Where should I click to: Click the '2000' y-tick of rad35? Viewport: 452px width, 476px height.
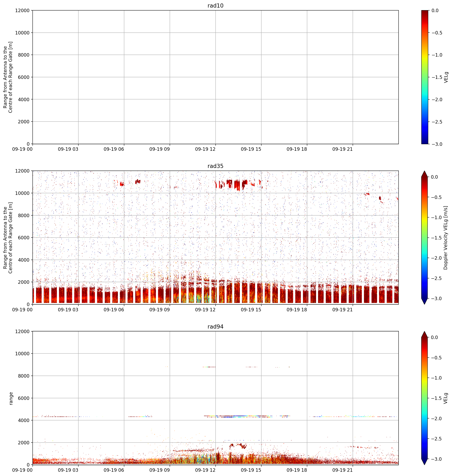pos(24,282)
